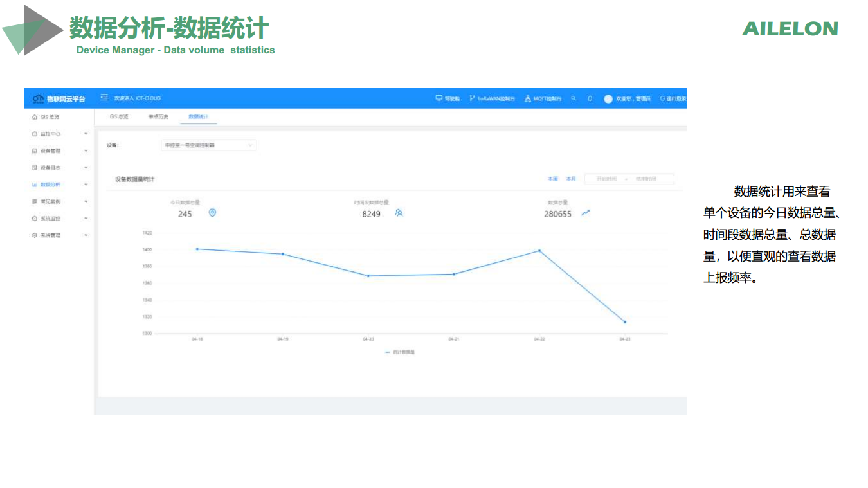Expand the 常见案例 sidebar chevron
The width and height of the screenshot is (868, 488).
click(86, 201)
